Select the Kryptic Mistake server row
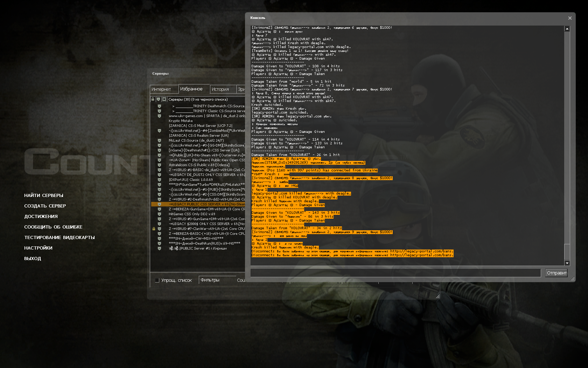 (198, 121)
